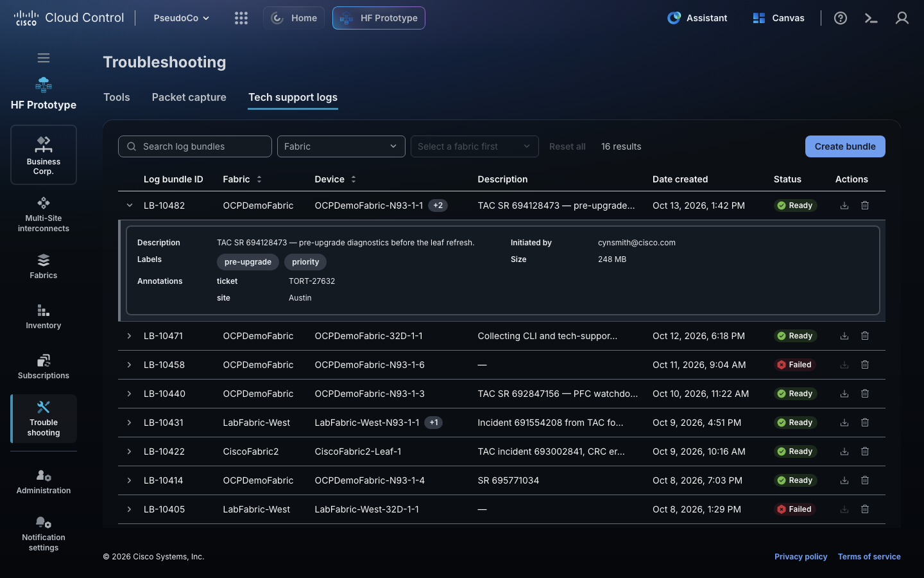Open Notification settings in sidebar
The image size is (924, 578).
click(44, 534)
